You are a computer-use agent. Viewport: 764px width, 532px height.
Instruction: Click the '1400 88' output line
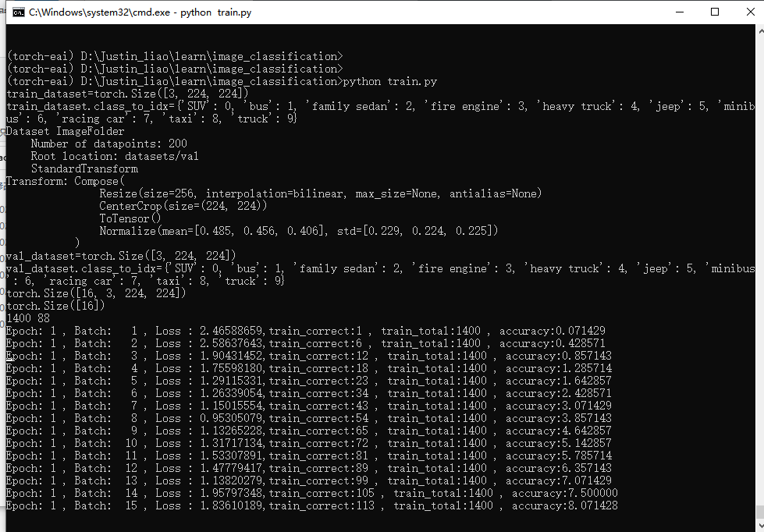28,318
